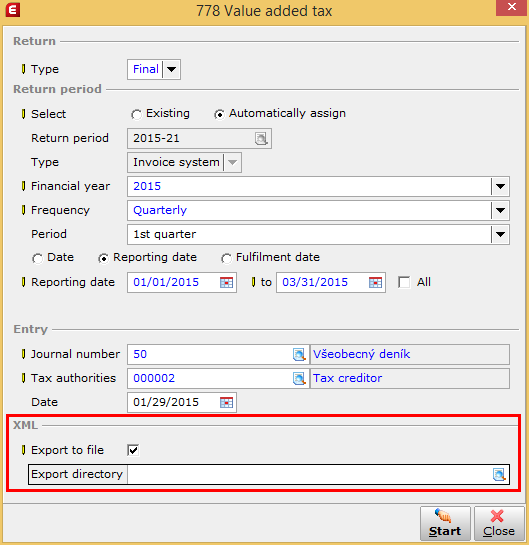
Task: Uncheck the Export to file checkbox
Action: point(133,450)
